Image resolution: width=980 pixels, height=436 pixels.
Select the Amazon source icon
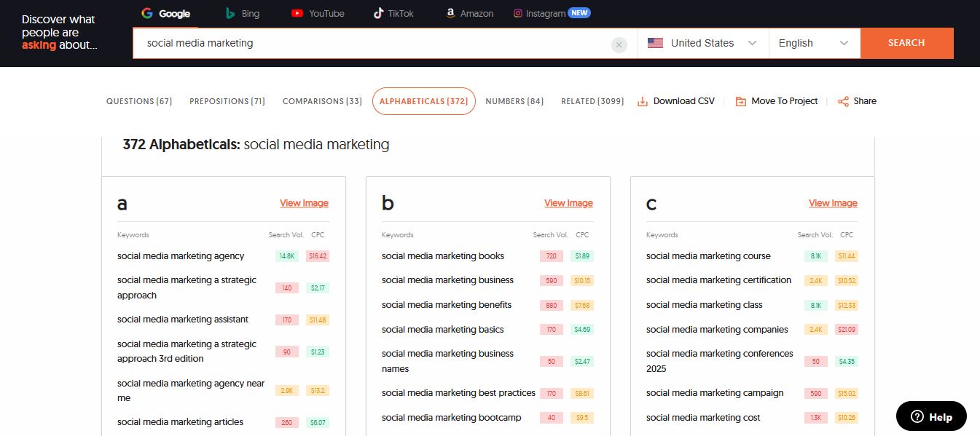click(x=451, y=14)
